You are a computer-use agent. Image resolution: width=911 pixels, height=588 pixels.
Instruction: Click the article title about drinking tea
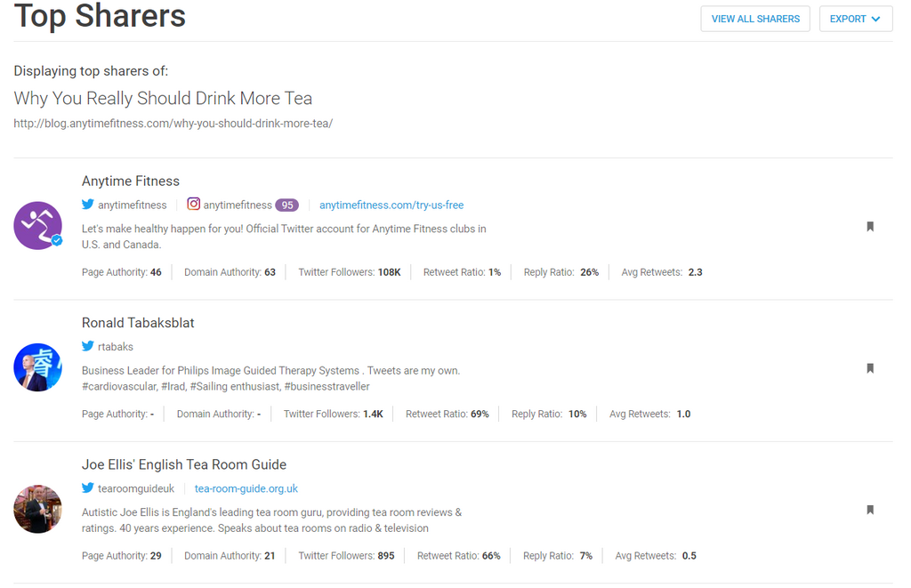point(163,98)
